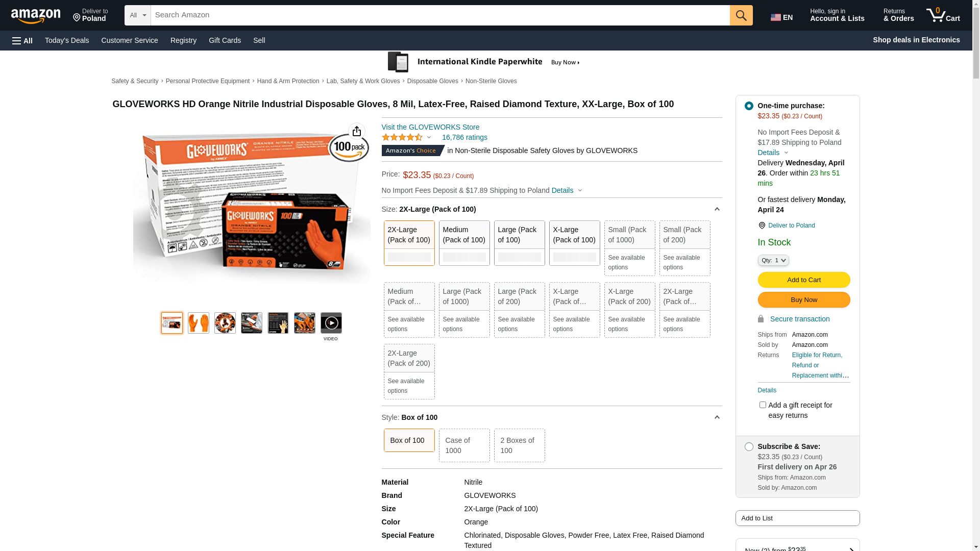The height and width of the screenshot is (551, 980).
Task: Open Today's Deals in navigation bar
Action: tap(67, 40)
